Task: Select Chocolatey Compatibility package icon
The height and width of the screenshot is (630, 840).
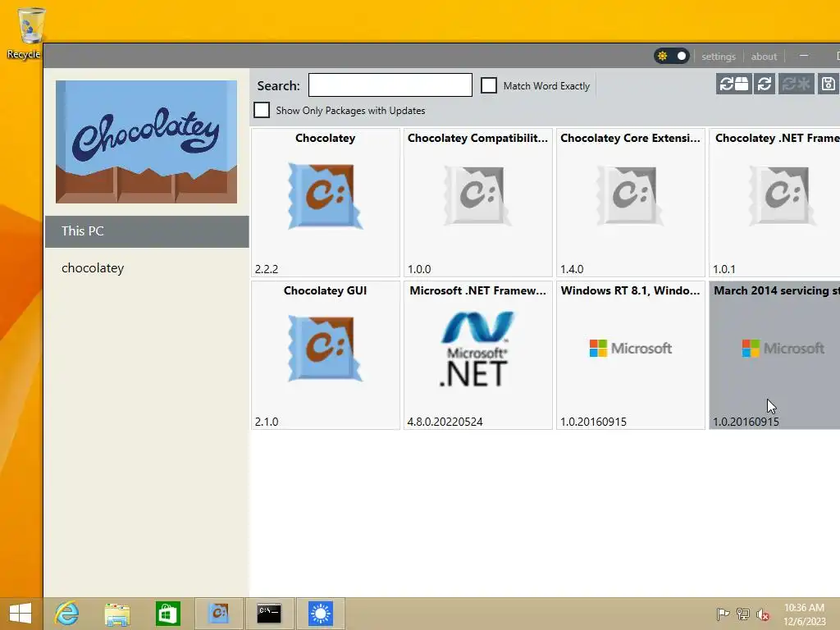Action: tap(477, 195)
